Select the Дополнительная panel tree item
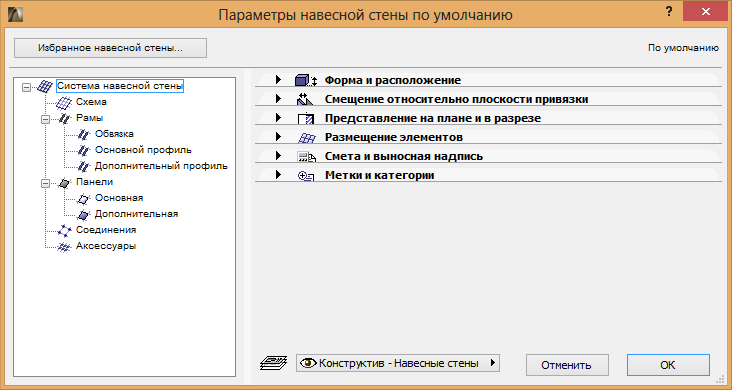 [136, 214]
